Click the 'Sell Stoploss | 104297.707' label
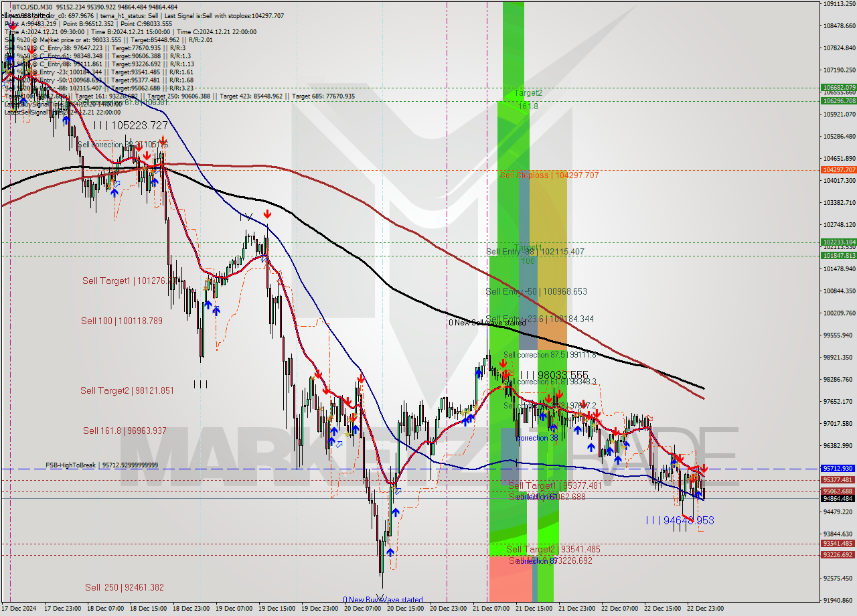 [x=549, y=175]
